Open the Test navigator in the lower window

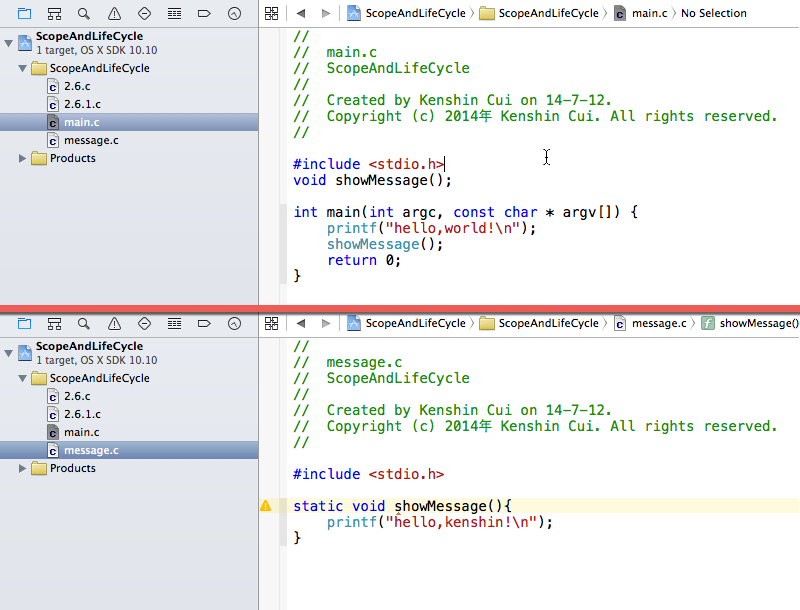(x=144, y=323)
